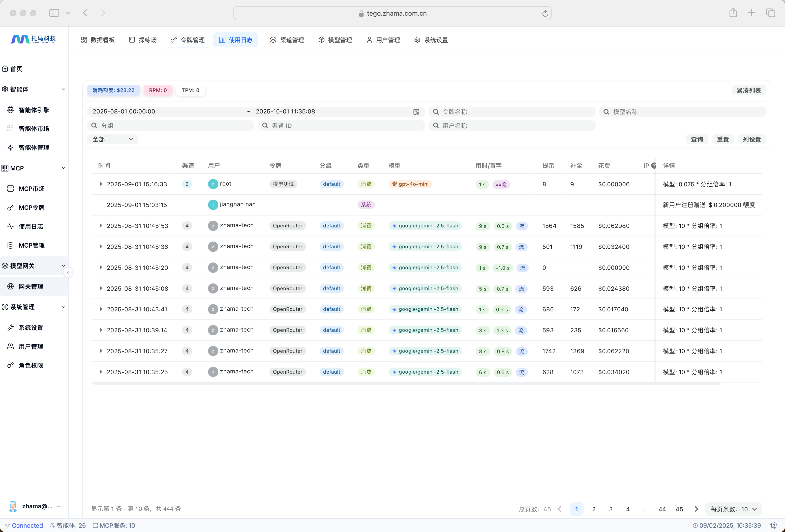Image resolution: width=785 pixels, height=532 pixels.
Task: Click the sidebar collapse arrow handle
Action: [x=68, y=272]
